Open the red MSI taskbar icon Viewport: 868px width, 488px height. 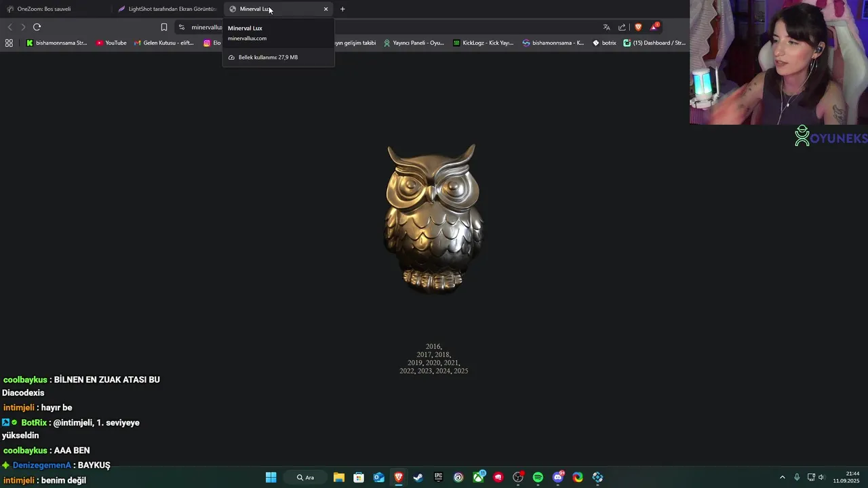tap(498, 477)
